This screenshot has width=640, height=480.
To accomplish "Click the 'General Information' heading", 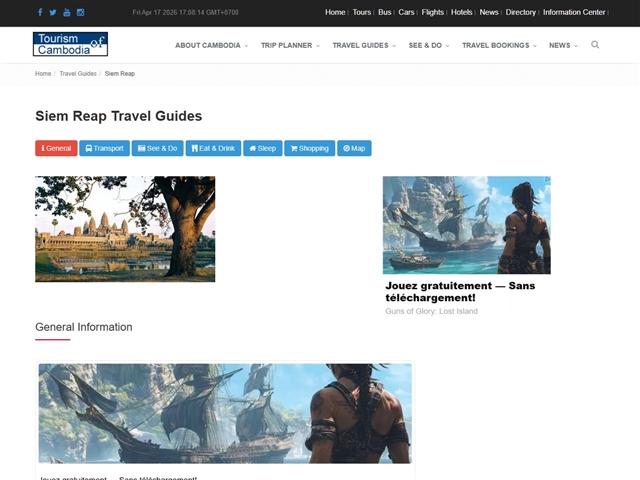I will (x=84, y=327).
